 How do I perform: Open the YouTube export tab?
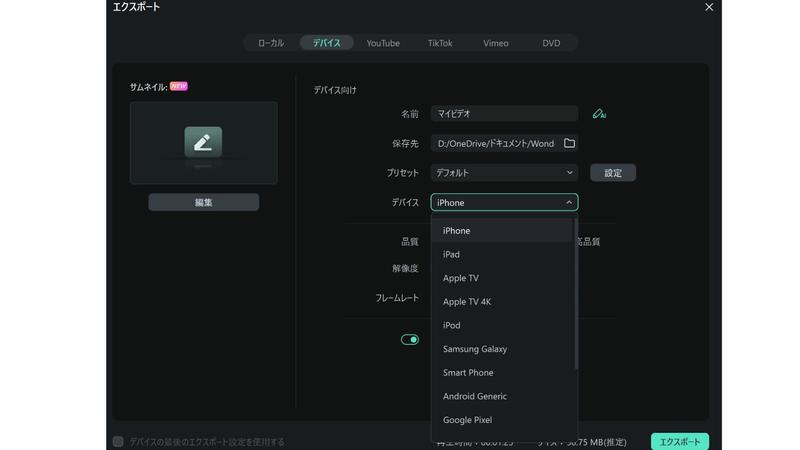(383, 43)
